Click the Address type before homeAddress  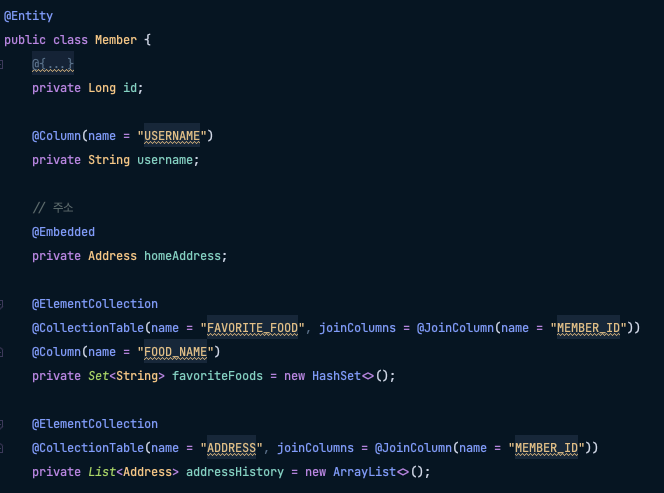pos(112,256)
